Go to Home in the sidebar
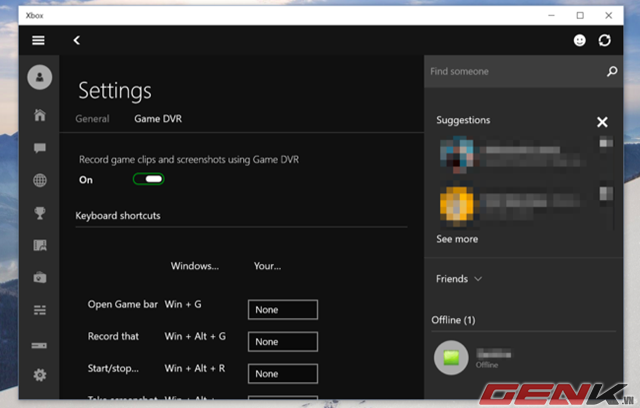 [39, 115]
